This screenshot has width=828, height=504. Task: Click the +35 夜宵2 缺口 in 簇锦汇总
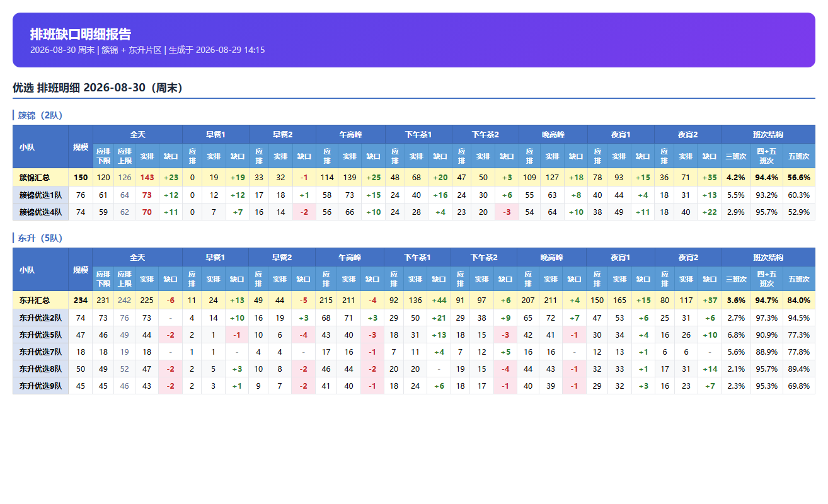[710, 178]
